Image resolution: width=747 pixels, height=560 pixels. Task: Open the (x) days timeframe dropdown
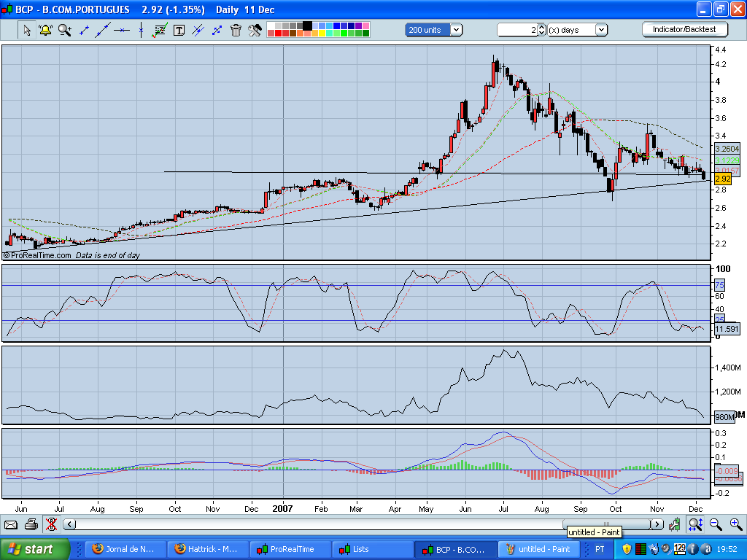pos(601,30)
